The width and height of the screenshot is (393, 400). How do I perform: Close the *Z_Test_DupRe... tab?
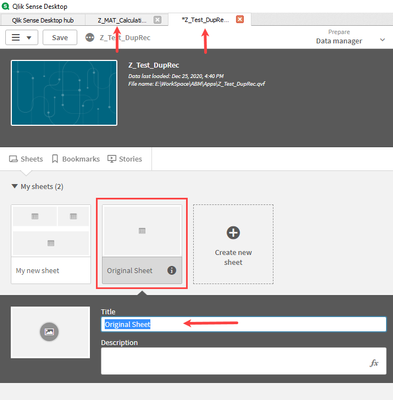point(240,19)
